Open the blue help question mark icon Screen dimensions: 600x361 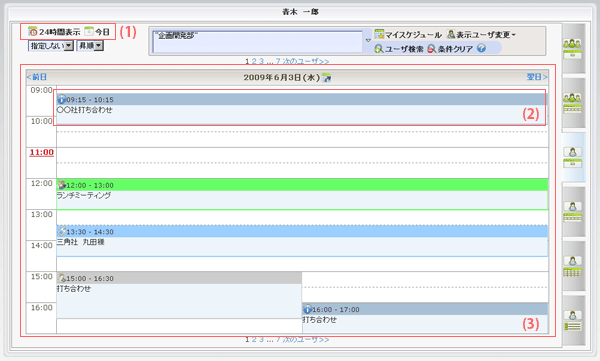point(482,48)
